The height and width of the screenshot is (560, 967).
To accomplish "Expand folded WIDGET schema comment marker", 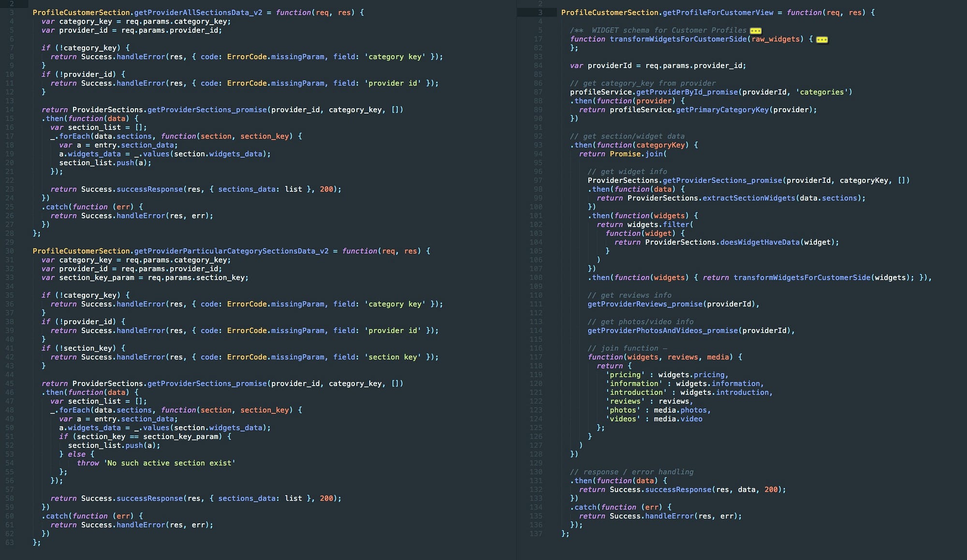I will tap(755, 31).
